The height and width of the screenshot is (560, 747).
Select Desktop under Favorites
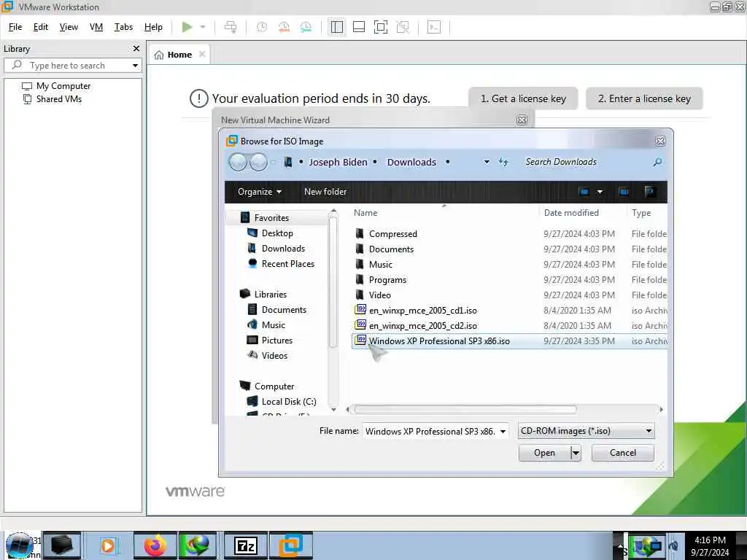click(276, 233)
